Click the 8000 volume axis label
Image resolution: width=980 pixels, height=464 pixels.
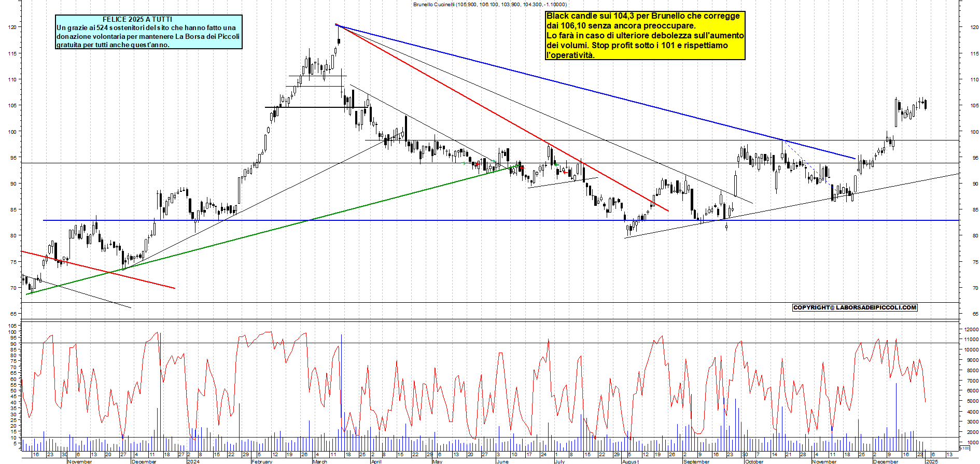point(973,371)
